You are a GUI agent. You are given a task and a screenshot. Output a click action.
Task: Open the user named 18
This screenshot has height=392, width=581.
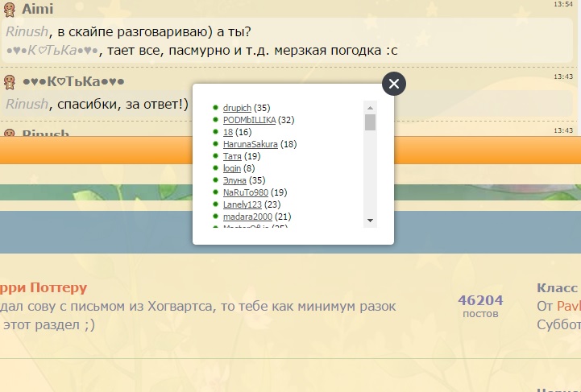click(x=228, y=132)
